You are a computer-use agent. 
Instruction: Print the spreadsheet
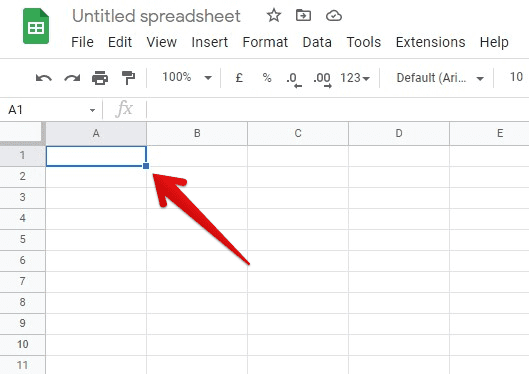[100, 78]
